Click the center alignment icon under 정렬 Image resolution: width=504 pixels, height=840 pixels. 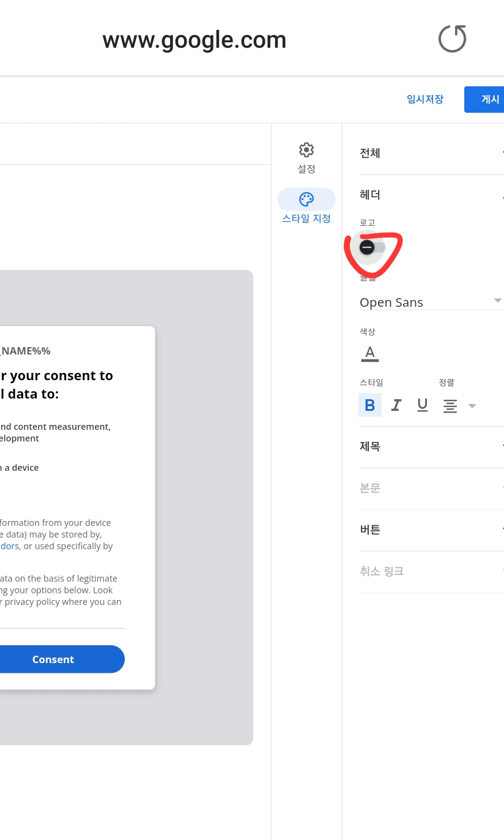click(x=450, y=405)
